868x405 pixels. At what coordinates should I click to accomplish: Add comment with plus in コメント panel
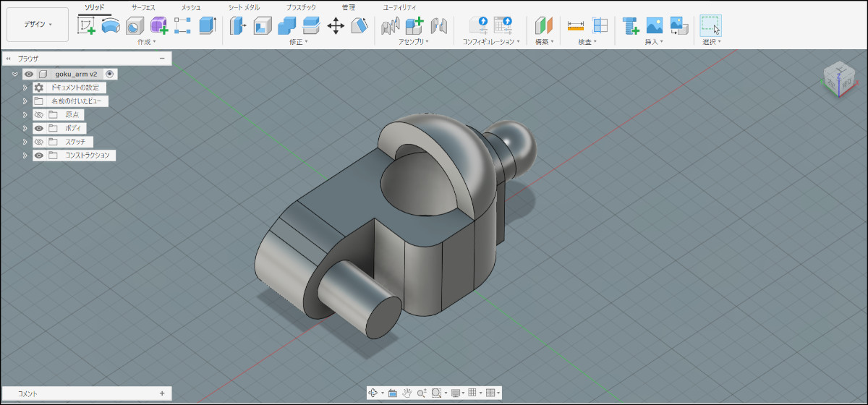[x=162, y=393]
